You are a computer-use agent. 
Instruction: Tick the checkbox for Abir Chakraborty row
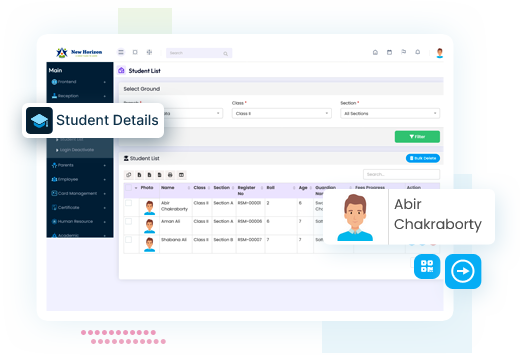coord(129,203)
